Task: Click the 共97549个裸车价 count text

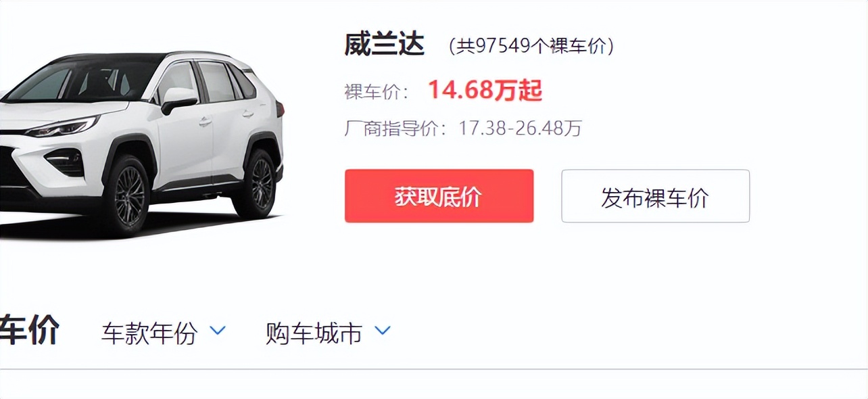Action: (x=531, y=46)
